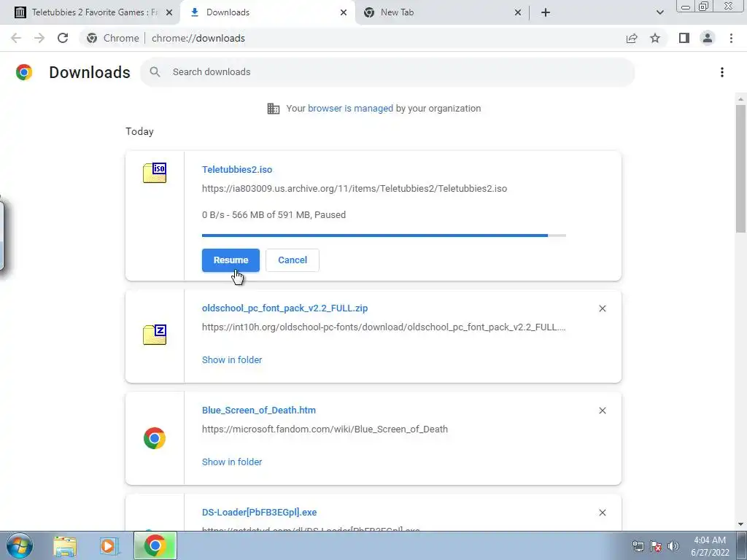Open Windows Explorer from the taskbar
747x560 pixels.
coord(65,545)
